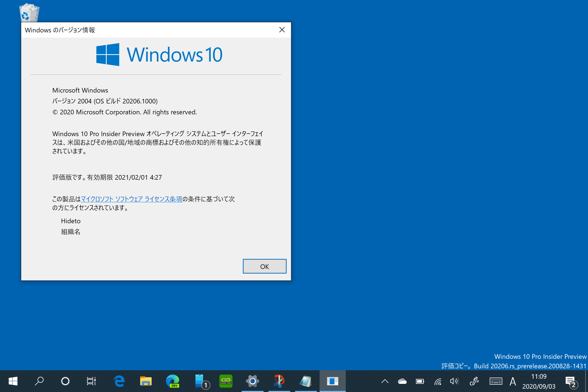Viewport: 588px width, 392px height.
Task: Open Windows Settings from the taskbar
Action: [253, 381]
